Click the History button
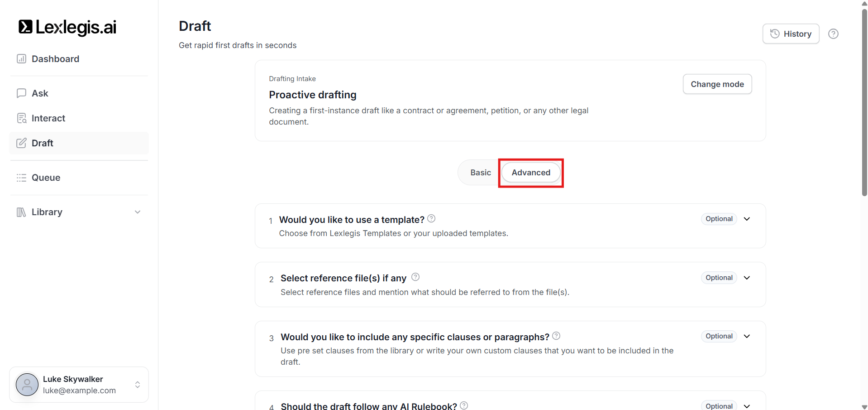Viewport: 868px width, 410px height. tap(791, 34)
